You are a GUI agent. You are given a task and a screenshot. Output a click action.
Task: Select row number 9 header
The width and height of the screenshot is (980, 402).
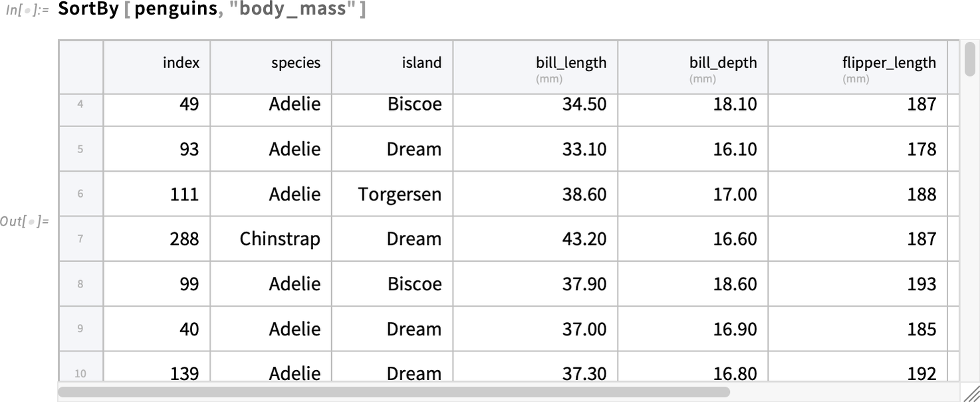click(x=80, y=329)
